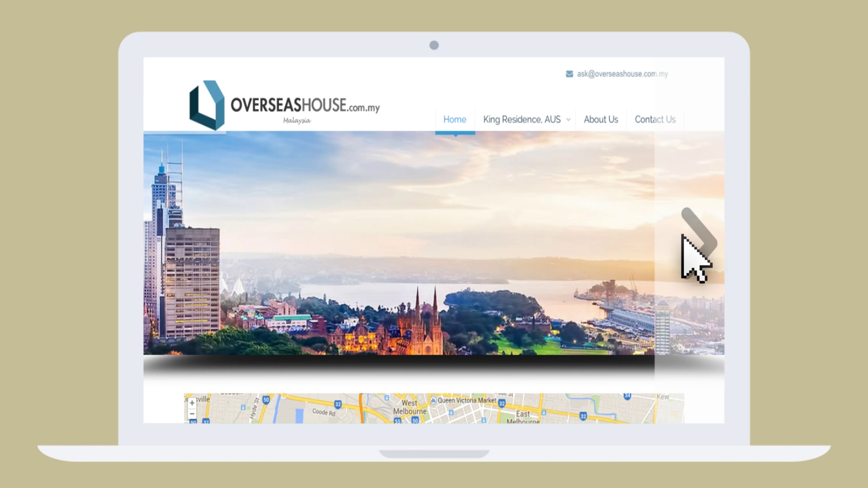Click the West Melbourne label on map
868x488 pixels.
(x=409, y=407)
